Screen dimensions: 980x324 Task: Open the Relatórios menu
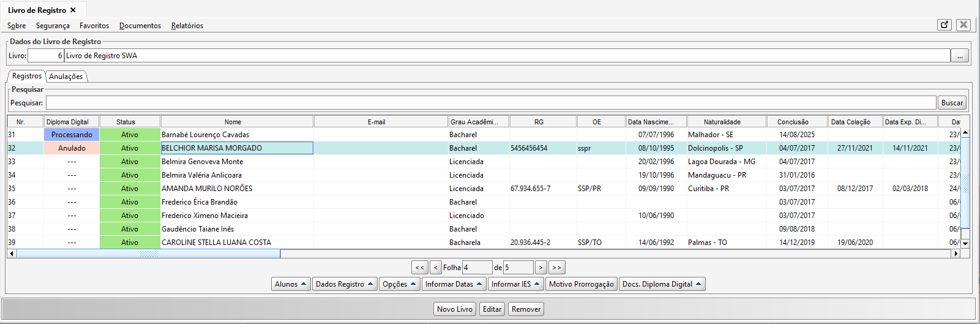(187, 26)
